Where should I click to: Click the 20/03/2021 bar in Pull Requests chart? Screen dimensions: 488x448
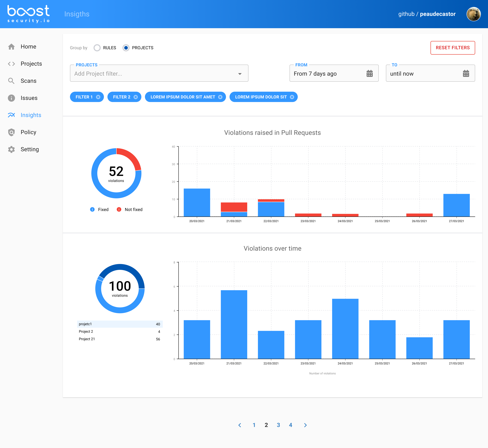click(197, 203)
